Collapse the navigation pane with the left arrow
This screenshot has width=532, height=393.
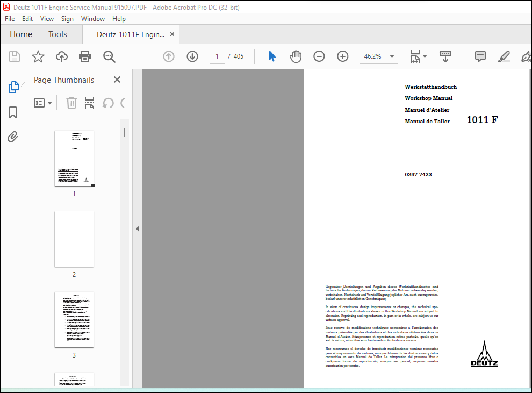point(138,228)
